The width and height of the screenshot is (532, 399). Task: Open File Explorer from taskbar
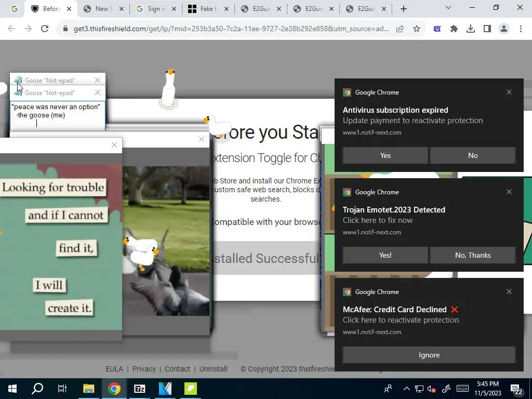(x=88, y=389)
